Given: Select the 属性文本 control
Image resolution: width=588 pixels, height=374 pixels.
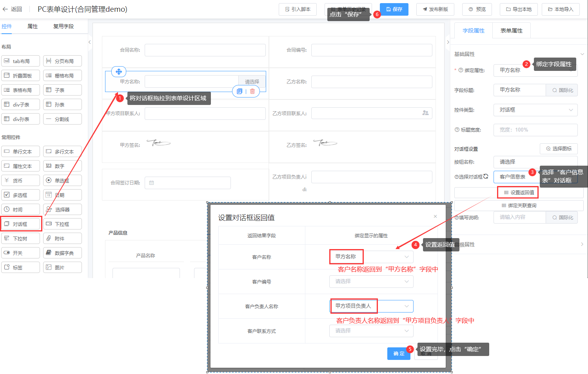Looking at the screenshot, I should 21,166.
